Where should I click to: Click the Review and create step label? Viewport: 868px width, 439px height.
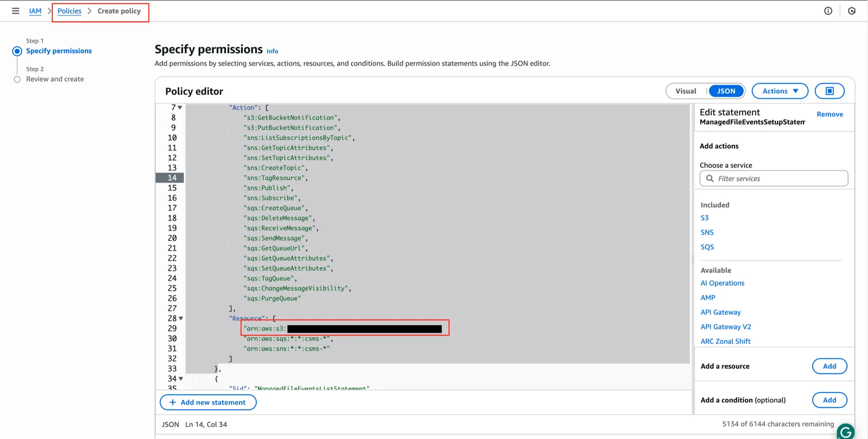click(55, 79)
